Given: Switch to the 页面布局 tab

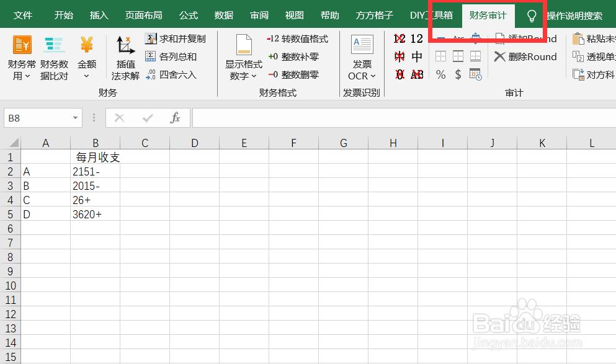Looking at the screenshot, I should (143, 16).
